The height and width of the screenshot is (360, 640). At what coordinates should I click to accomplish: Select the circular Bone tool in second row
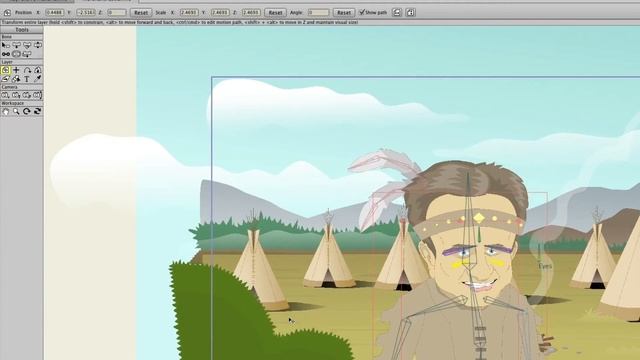point(16,54)
